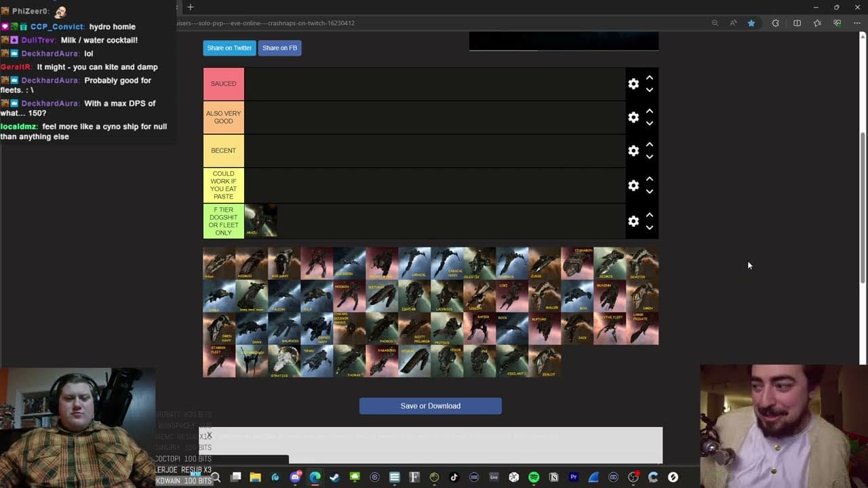The width and height of the screenshot is (868, 488).
Task: Click the read aloud icon
Action: 733,23
